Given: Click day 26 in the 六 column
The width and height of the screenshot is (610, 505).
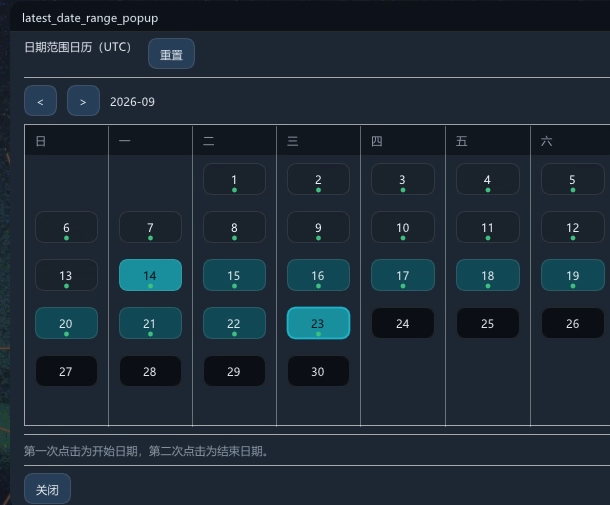Looking at the screenshot, I should 573,323.
